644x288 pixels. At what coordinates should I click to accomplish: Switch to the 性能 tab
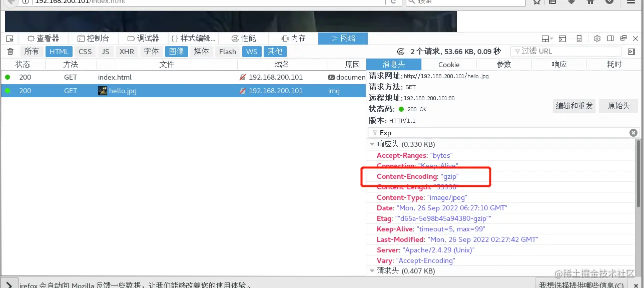(x=244, y=39)
